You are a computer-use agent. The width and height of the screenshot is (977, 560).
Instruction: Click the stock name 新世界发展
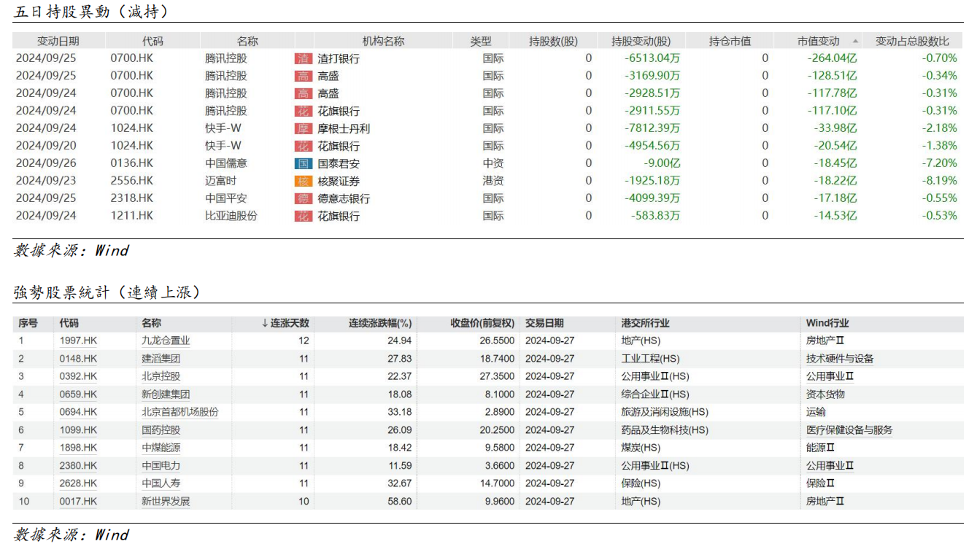click(166, 502)
